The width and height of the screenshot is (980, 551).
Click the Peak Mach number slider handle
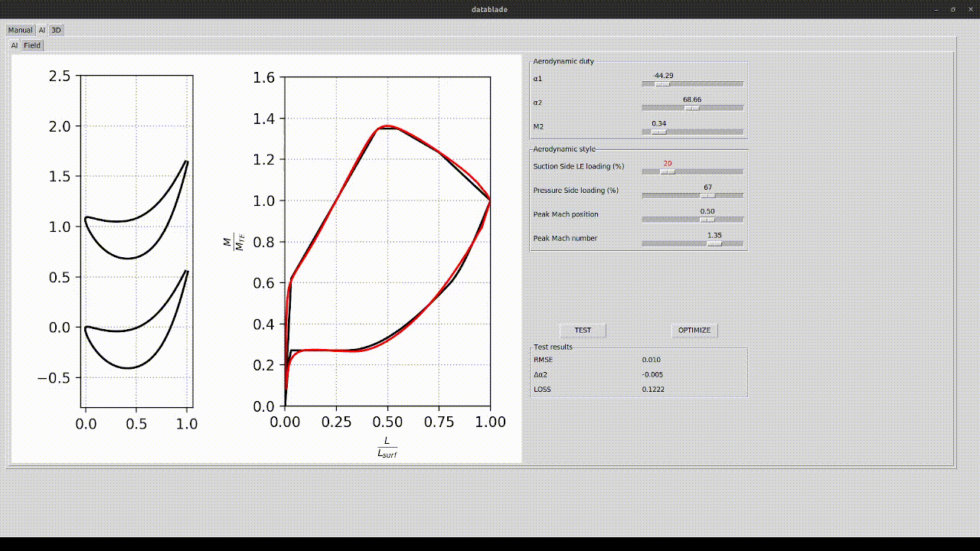coord(714,243)
